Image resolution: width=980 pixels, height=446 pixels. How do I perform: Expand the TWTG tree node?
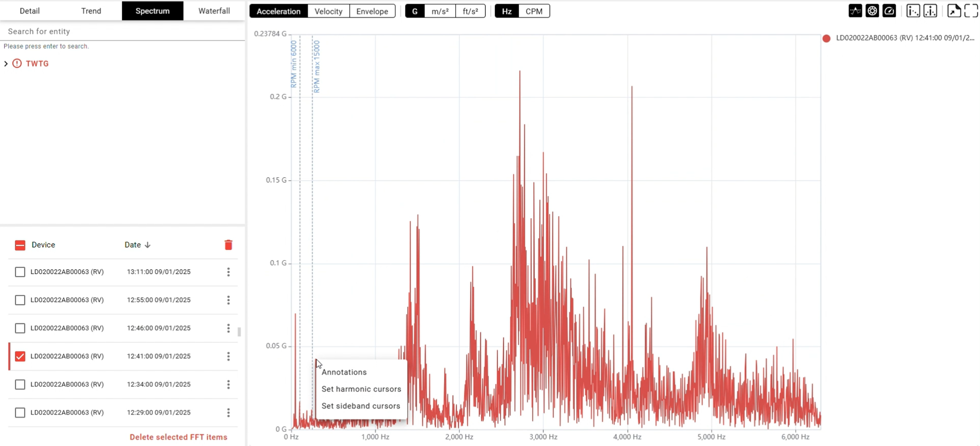6,64
